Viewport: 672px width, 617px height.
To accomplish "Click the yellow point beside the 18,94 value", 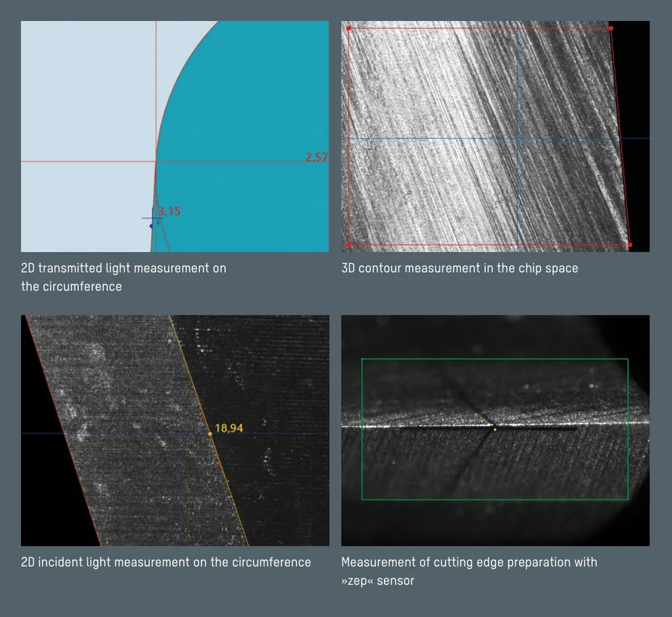I will coord(211,433).
